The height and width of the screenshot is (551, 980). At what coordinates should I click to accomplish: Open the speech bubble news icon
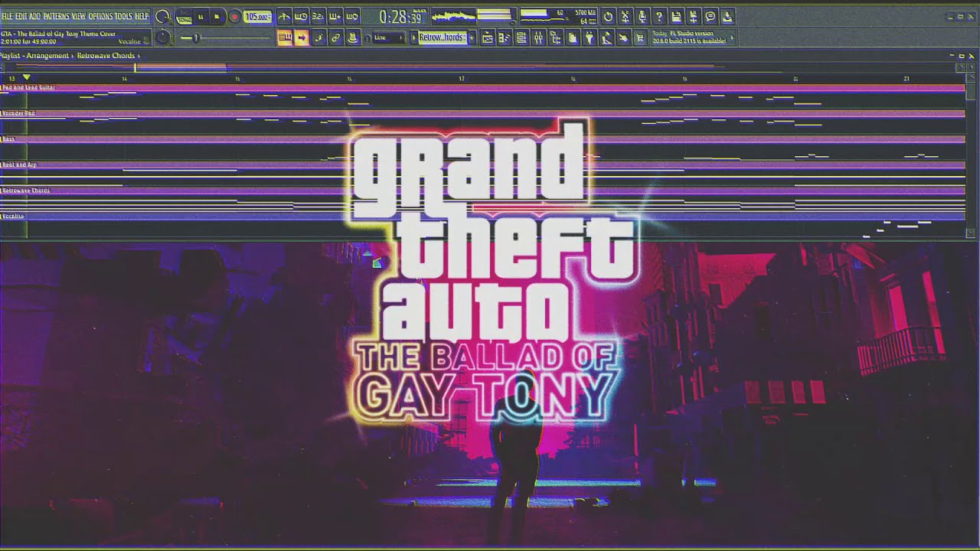(710, 16)
